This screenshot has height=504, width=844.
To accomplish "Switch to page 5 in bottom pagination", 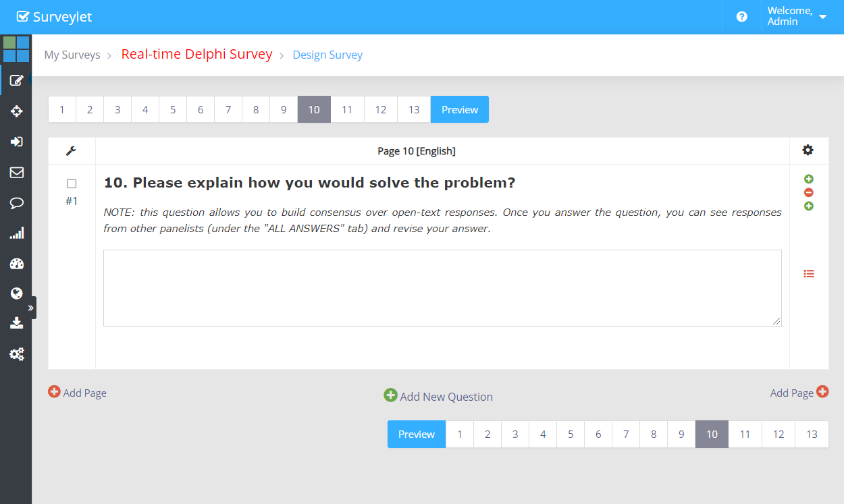I will pyautogui.click(x=571, y=435).
